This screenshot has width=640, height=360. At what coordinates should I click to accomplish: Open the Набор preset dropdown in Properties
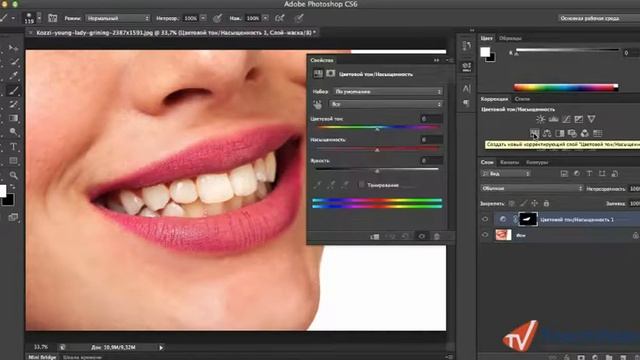coord(388,92)
